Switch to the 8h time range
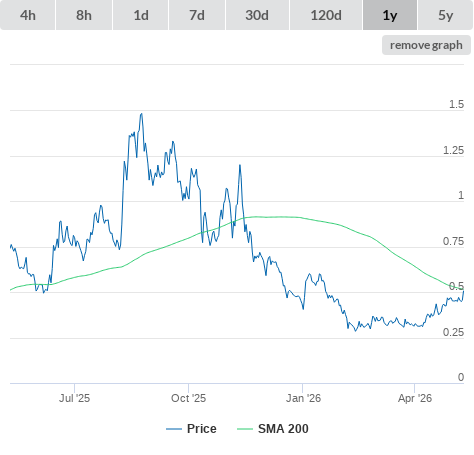 click(84, 15)
